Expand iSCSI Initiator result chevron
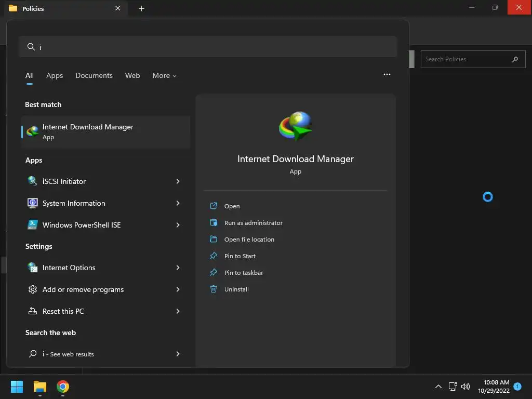This screenshot has width=532, height=399. [178, 181]
